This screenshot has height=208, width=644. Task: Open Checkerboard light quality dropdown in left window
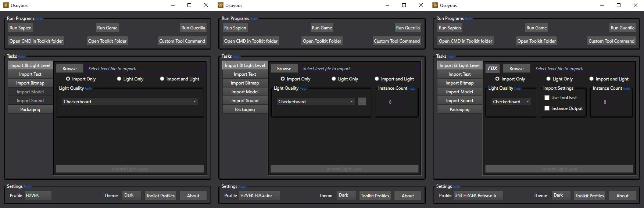pyautogui.click(x=130, y=102)
